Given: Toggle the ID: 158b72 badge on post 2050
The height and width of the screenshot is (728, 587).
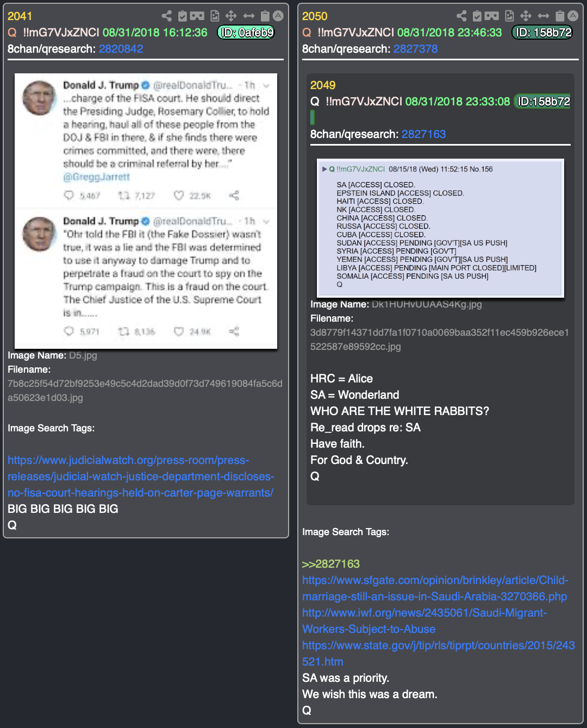Looking at the screenshot, I should click(x=542, y=33).
